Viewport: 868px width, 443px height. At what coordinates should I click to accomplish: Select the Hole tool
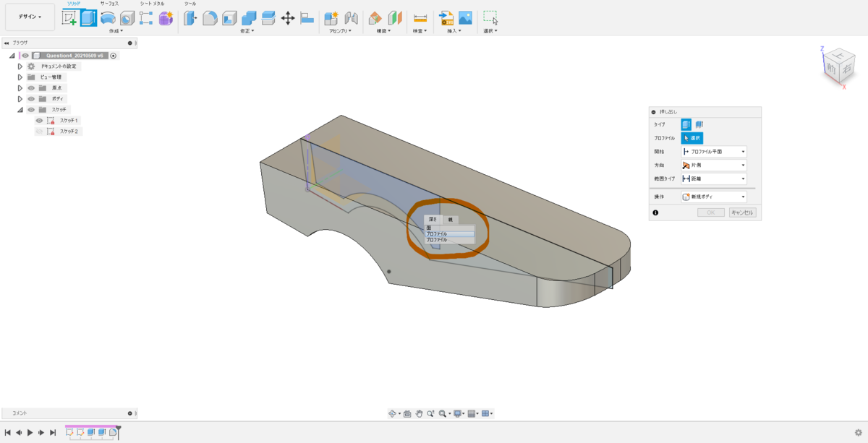pyautogui.click(x=127, y=18)
